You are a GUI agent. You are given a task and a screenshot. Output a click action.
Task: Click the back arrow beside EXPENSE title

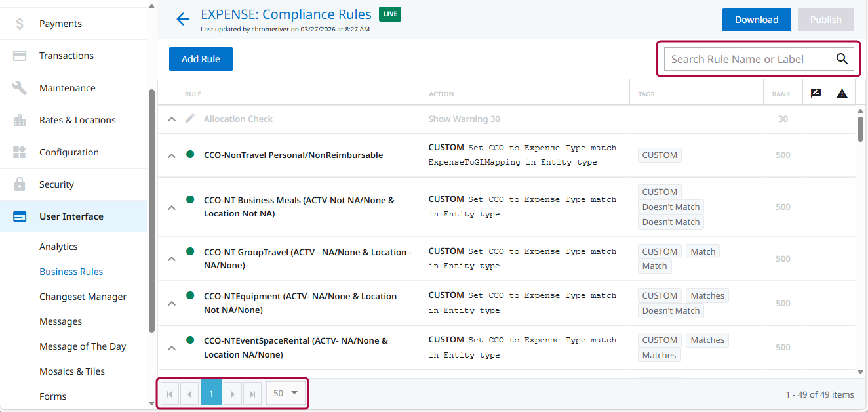pyautogui.click(x=182, y=18)
